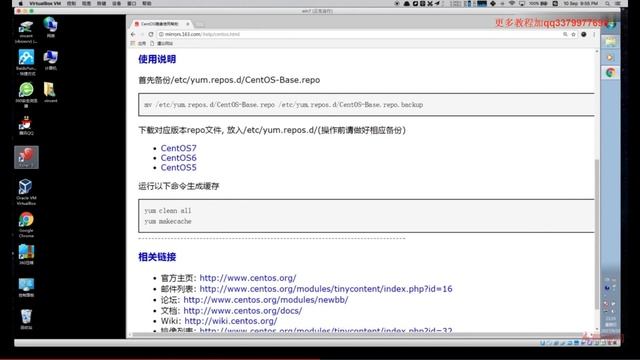Open the CentOS6 repo link
This screenshot has height=360, width=640.
pyautogui.click(x=178, y=158)
